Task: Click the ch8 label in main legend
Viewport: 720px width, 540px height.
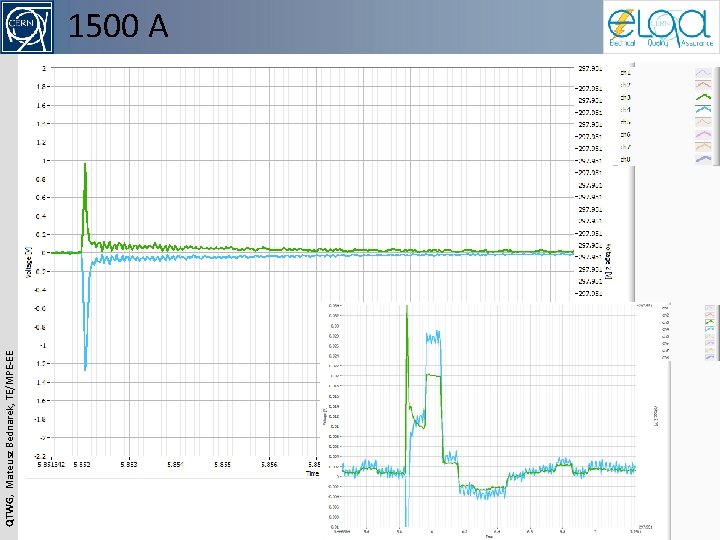Action: coord(625,159)
